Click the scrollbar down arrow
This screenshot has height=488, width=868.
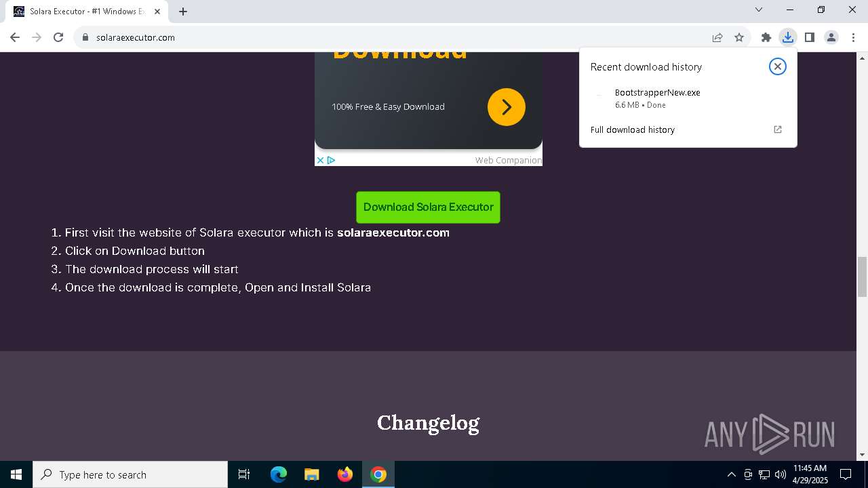click(863, 455)
